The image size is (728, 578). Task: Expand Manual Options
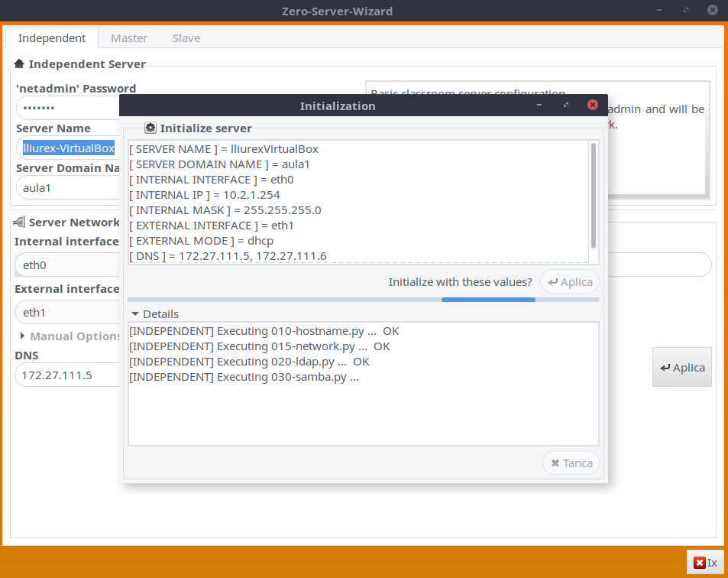22,336
